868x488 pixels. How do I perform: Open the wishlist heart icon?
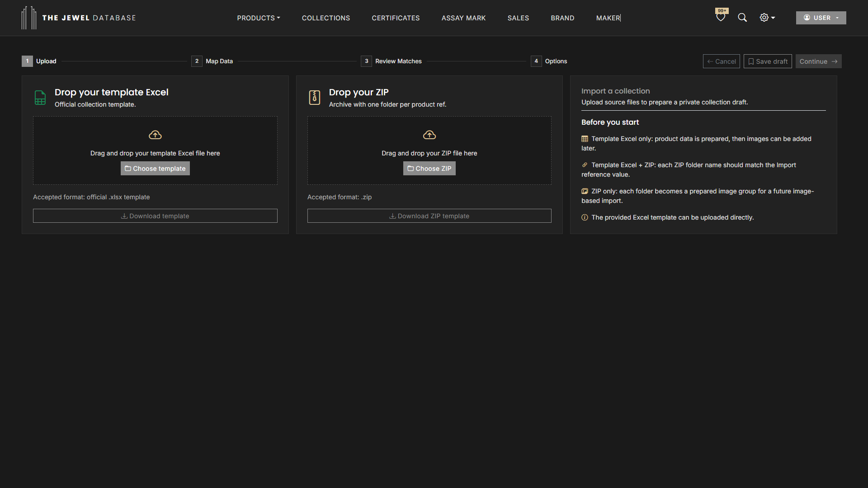coord(721,18)
